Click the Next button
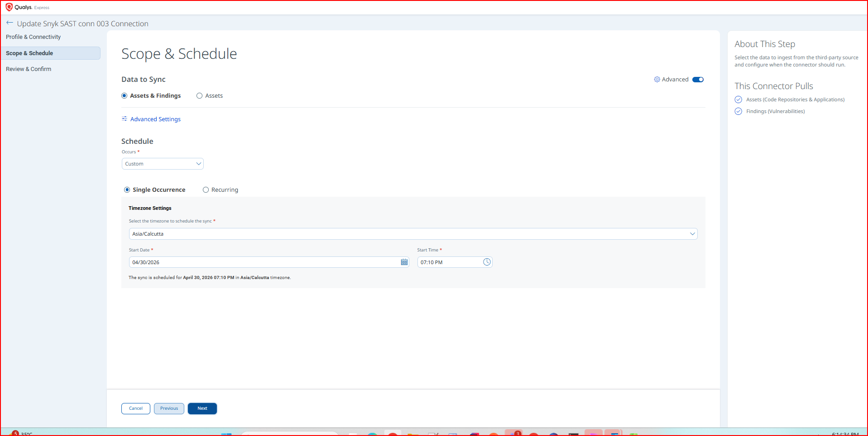Screen dimensions: 868x436 (202, 408)
